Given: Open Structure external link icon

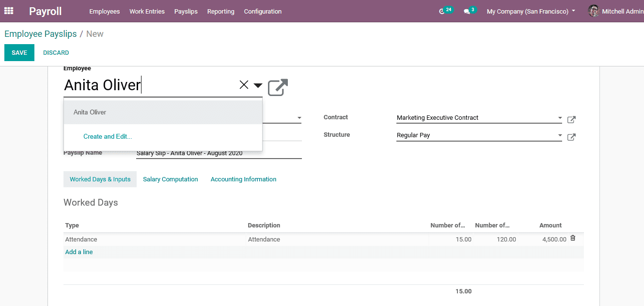Looking at the screenshot, I should pyautogui.click(x=571, y=137).
